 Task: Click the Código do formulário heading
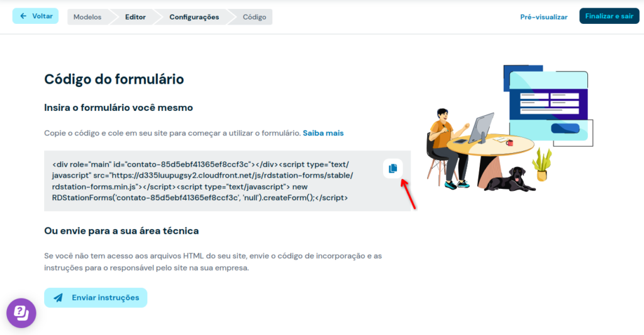pyautogui.click(x=114, y=79)
